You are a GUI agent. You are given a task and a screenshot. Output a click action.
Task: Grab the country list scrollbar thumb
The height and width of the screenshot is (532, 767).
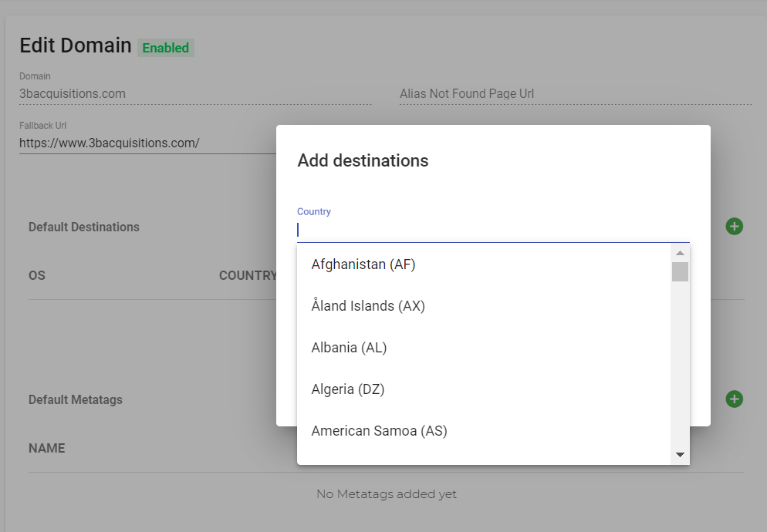(680, 272)
